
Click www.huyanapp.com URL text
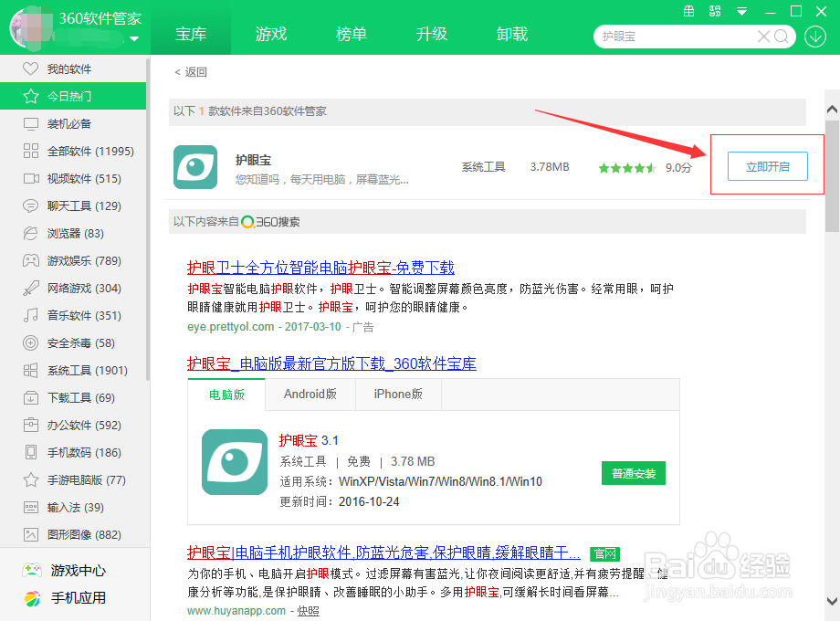[x=236, y=611]
